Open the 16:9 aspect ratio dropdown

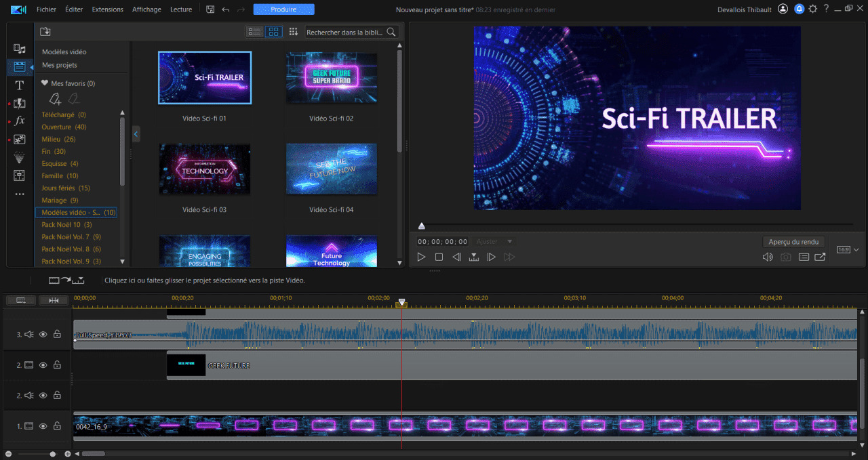point(848,249)
